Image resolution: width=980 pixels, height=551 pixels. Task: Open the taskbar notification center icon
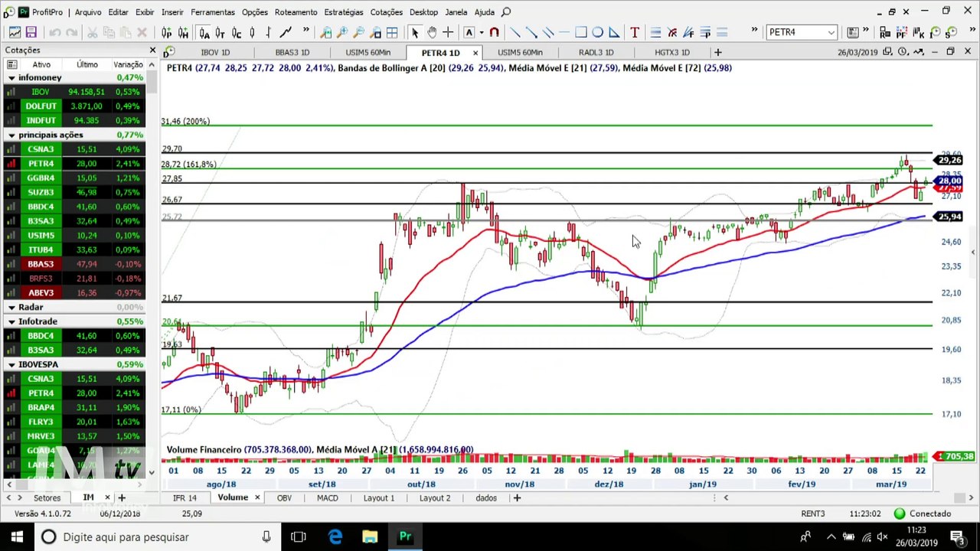956,536
